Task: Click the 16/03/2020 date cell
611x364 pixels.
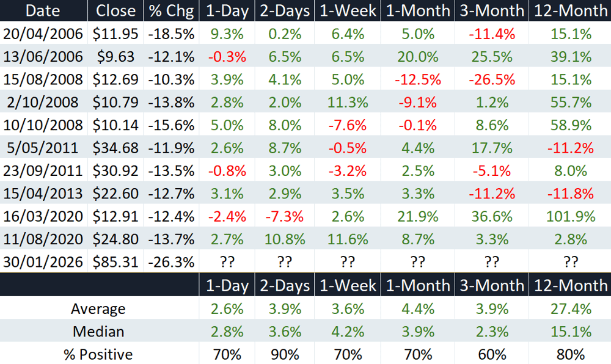Action: coord(43,216)
